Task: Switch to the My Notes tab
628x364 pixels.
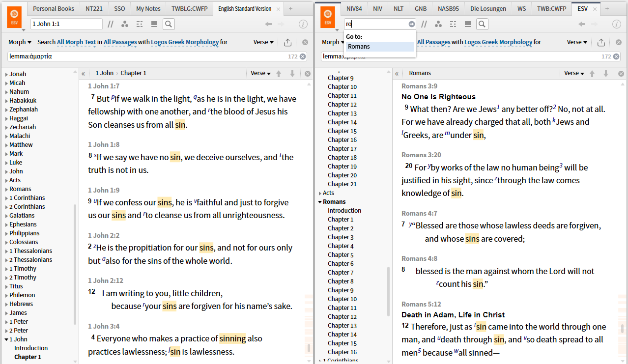Action: click(148, 8)
